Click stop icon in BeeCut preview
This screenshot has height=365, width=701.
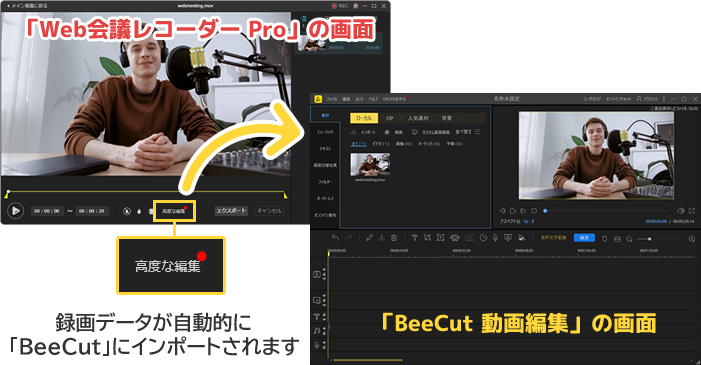click(x=534, y=211)
